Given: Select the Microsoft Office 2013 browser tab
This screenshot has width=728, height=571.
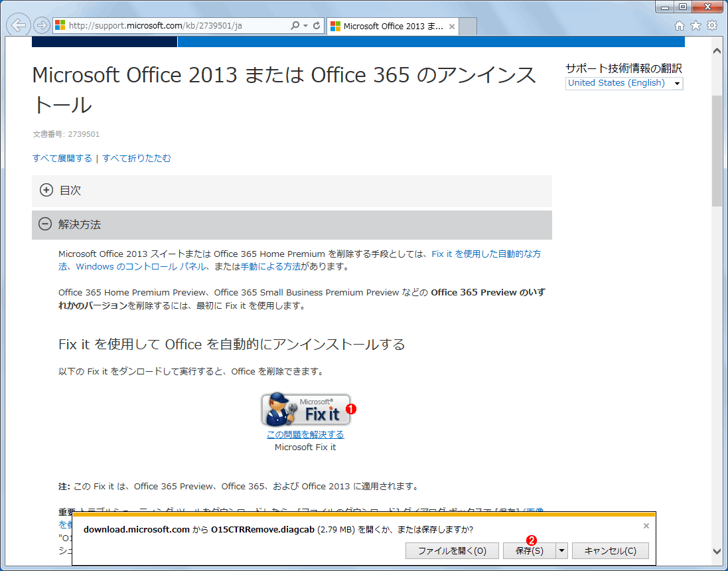Looking at the screenshot, I should pos(392,26).
